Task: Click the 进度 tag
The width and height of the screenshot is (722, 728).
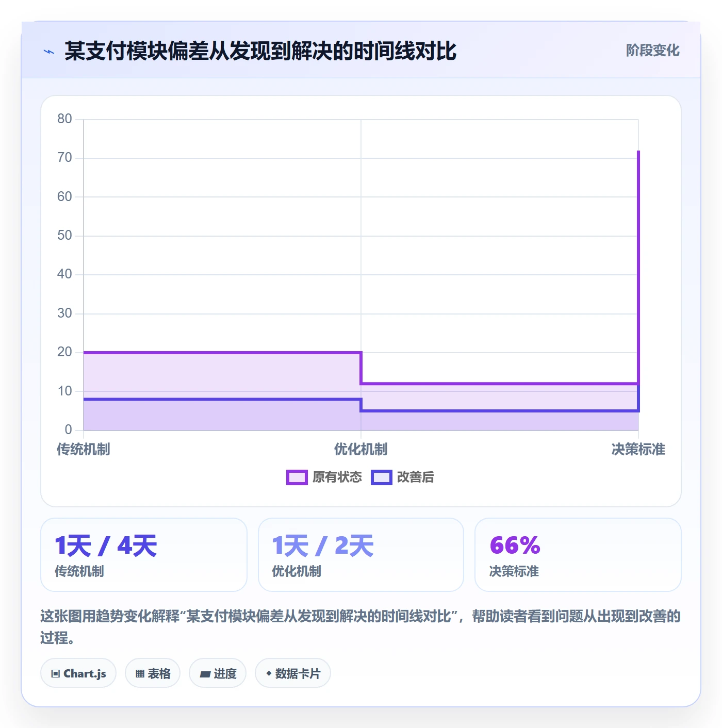Action: (218, 673)
